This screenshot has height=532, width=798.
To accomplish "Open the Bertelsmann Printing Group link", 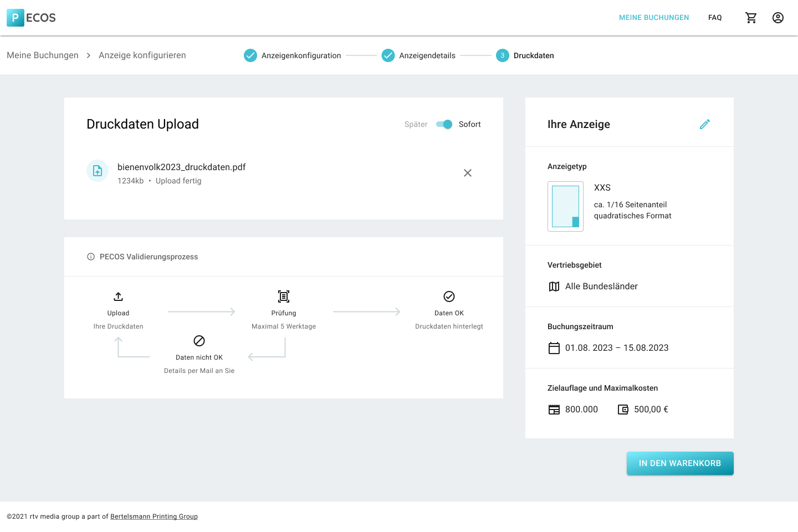I will [154, 516].
